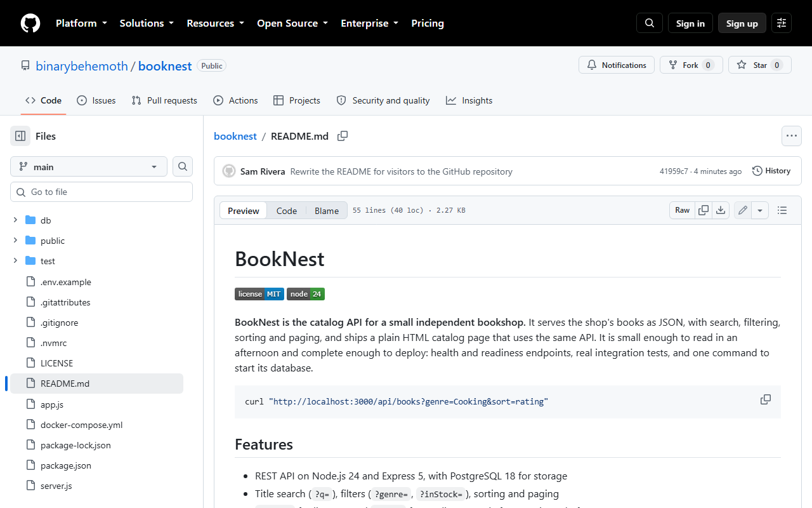Open the Actions tab

(235, 100)
